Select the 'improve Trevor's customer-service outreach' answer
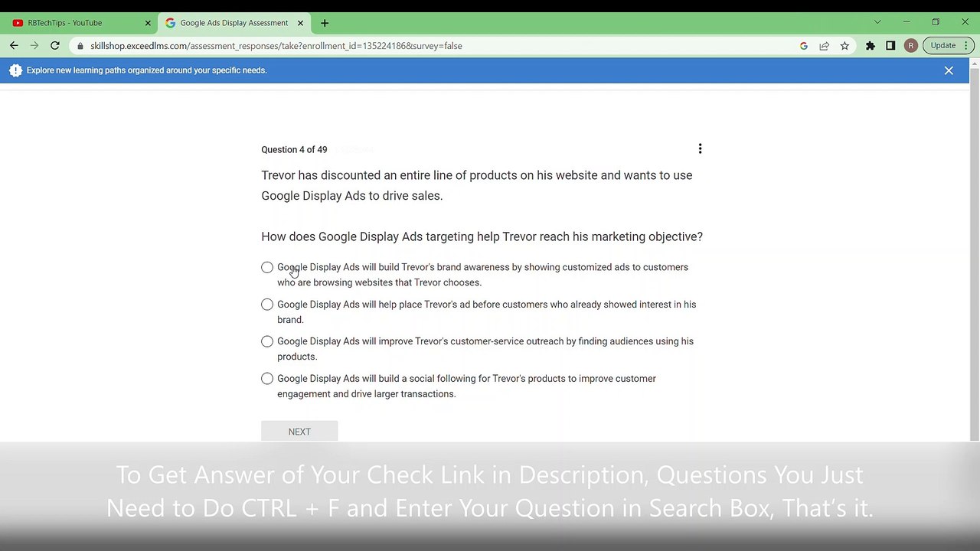Viewport: 980px width, 551px height. click(267, 341)
